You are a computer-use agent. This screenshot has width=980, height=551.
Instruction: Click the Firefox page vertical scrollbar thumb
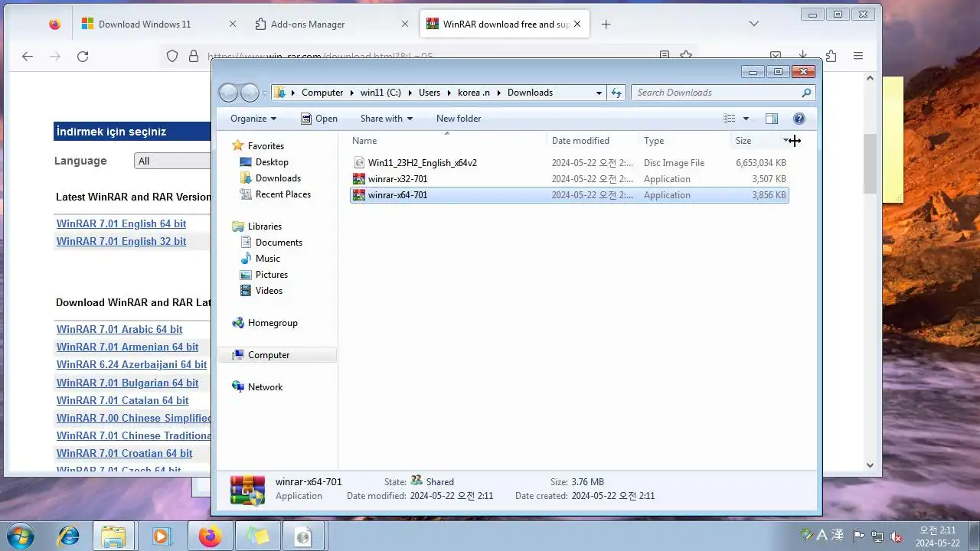click(x=870, y=163)
